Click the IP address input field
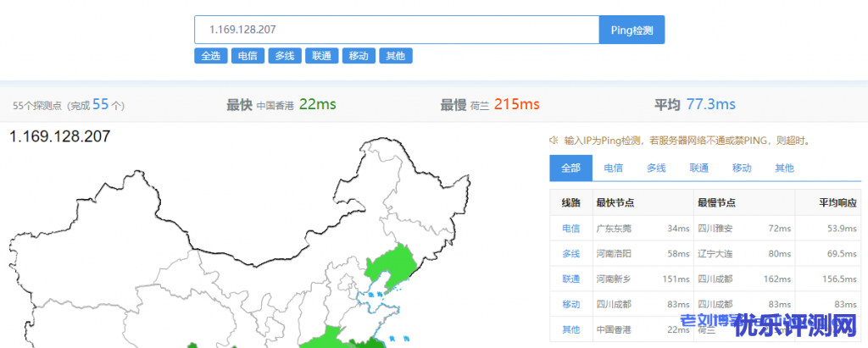 tap(397, 30)
